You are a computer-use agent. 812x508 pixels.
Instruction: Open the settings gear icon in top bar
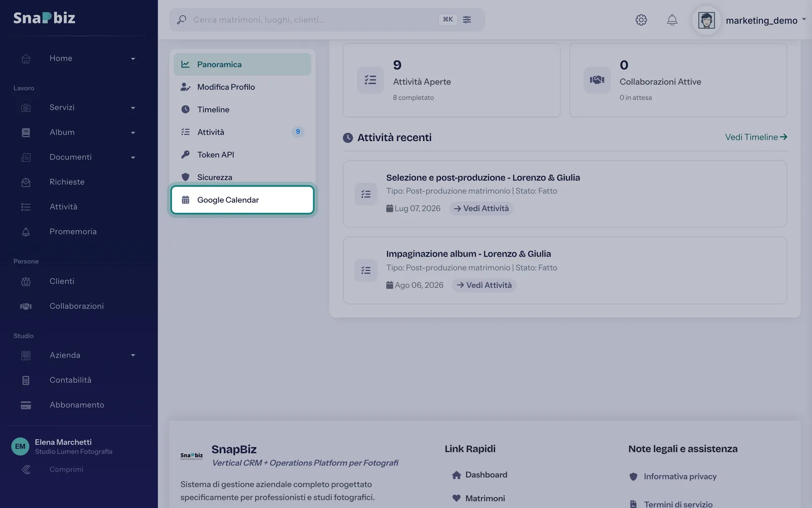pos(641,20)
